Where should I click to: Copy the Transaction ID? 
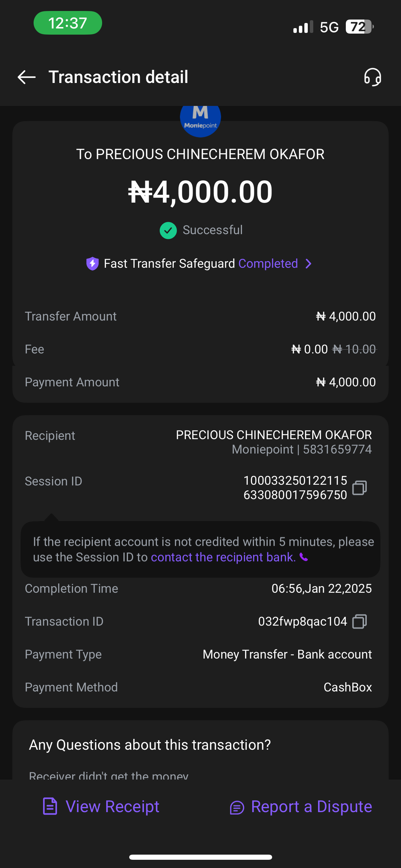tap(360, 621)
